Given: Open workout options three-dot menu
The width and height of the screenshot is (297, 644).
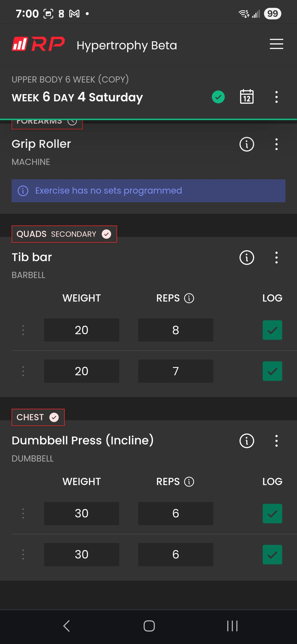Looking at the screenshot, I should [276, 97].
